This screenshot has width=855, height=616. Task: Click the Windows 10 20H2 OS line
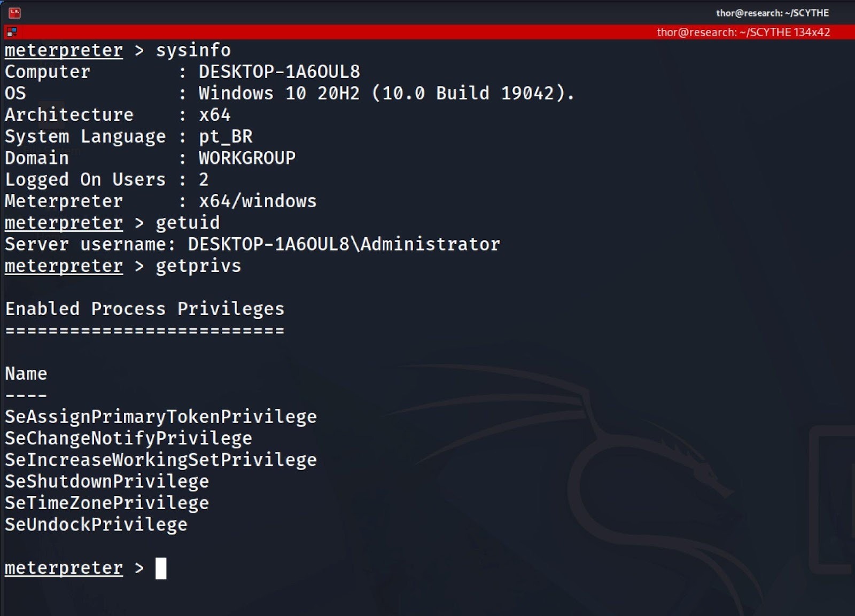pos(386,93)
